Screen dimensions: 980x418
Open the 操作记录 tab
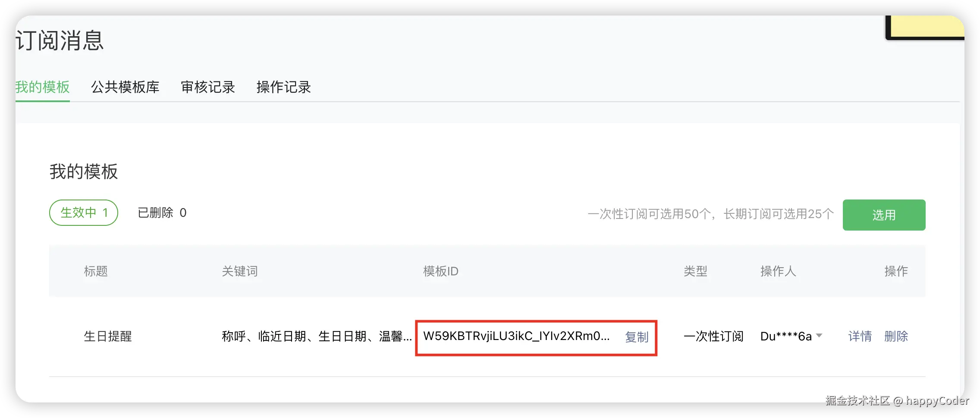pyautogui.click(x=283, y=87)
